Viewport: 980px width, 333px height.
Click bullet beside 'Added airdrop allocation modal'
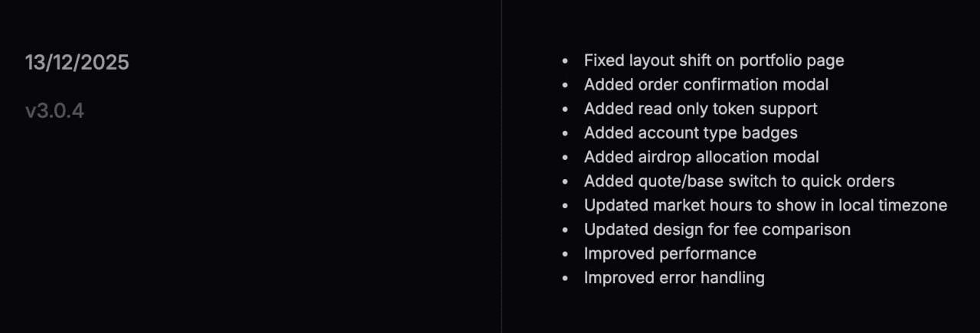pos(566,158)
